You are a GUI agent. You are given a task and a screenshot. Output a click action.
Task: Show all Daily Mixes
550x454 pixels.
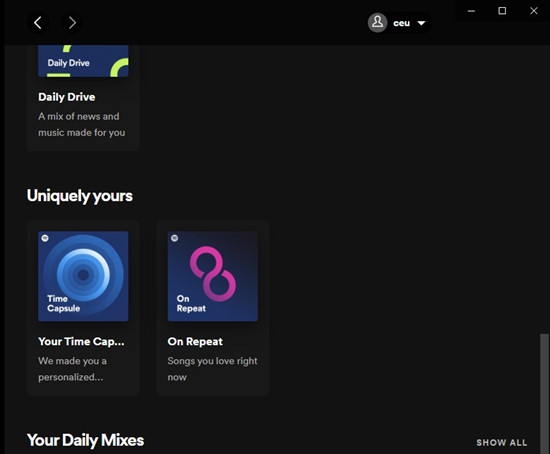point(502,442)
